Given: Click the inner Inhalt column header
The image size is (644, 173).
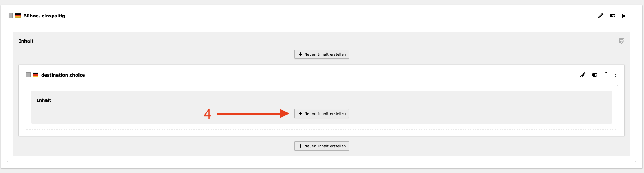Looking at the screenshot, I should [44, 100].
